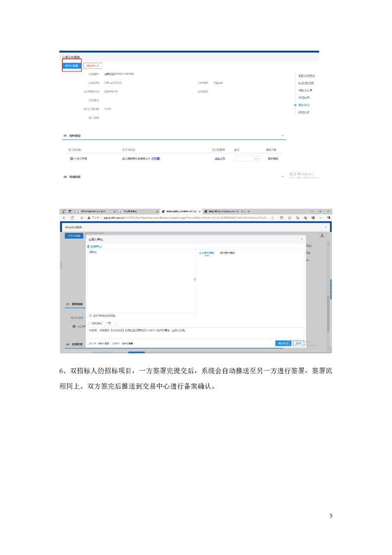
Task: Click the browser back arrow
Action: tap(64, 218)
